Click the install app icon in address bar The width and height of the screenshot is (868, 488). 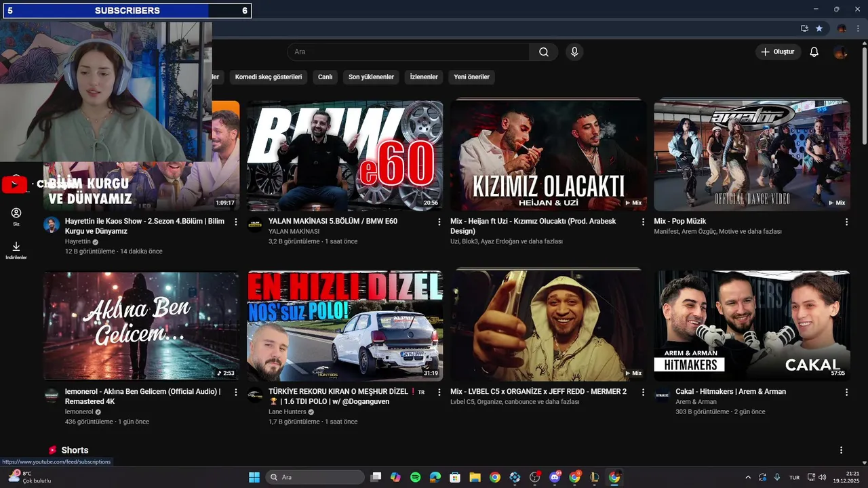[x=804, y=28]
